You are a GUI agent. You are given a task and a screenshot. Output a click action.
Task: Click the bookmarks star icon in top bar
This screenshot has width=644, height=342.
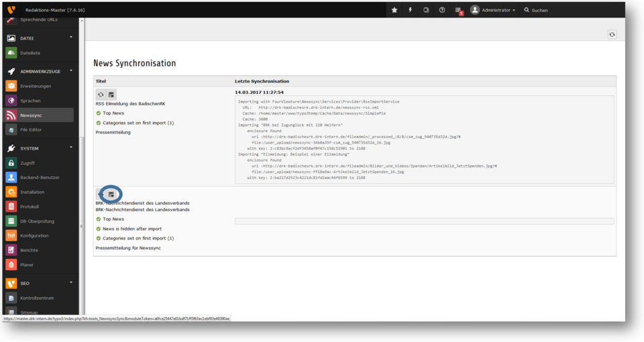pos(394,10)
